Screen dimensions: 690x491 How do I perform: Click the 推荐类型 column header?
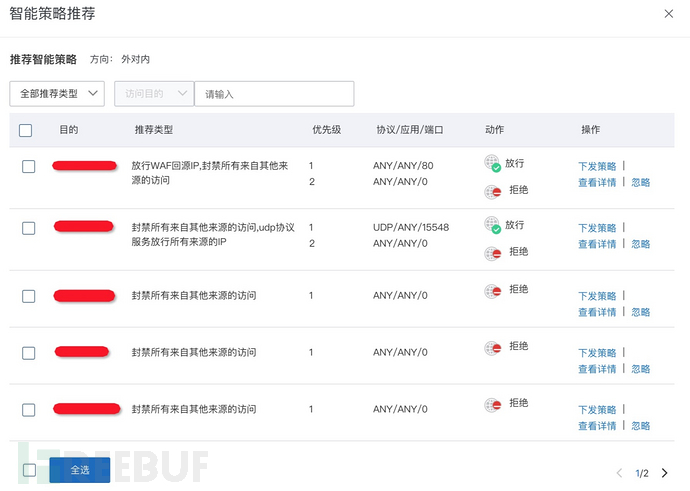point(154,129)
